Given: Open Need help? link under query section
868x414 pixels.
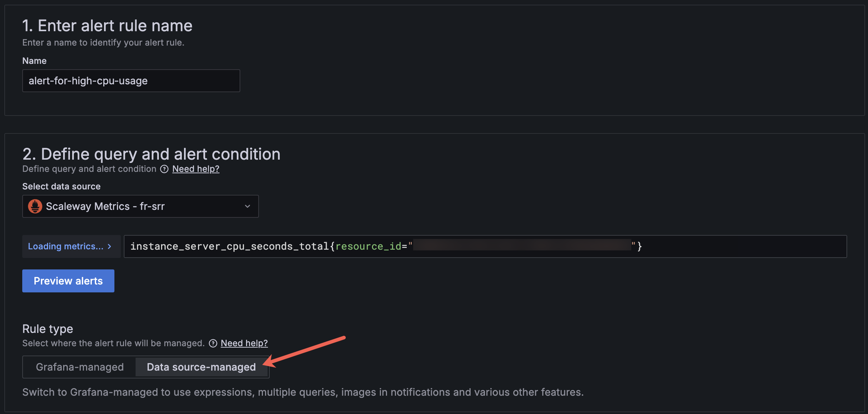Looking at the screenshot, I should click(196, 169).
